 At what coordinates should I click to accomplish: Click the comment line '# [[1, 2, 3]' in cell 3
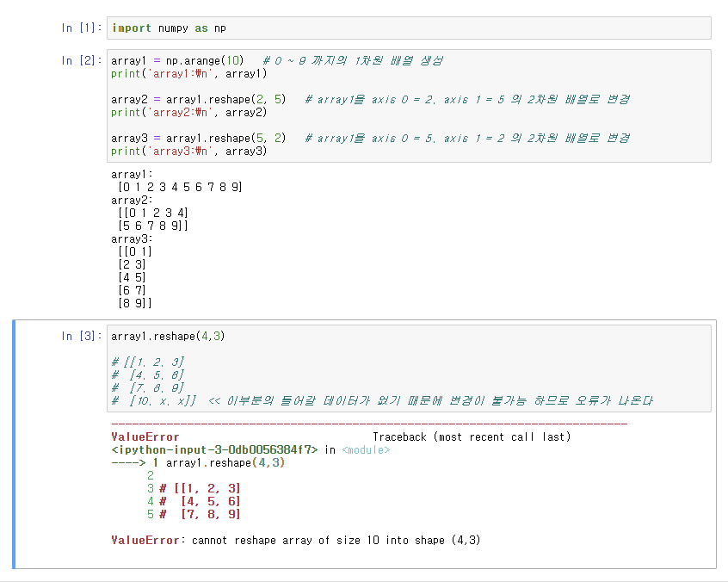coord(148,362)
